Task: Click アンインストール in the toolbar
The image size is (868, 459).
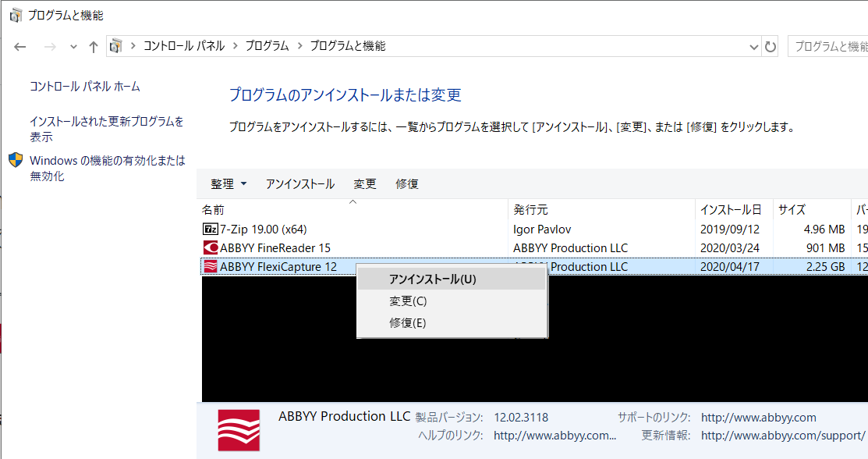Action: 299,184
